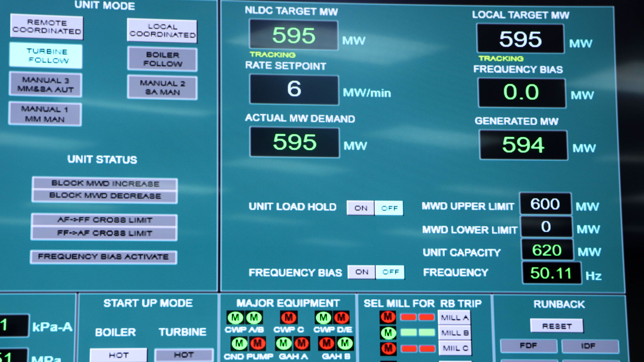644x362 pixels.
Task: Click the Rate Setpoint value field
Action: point(294,89)
